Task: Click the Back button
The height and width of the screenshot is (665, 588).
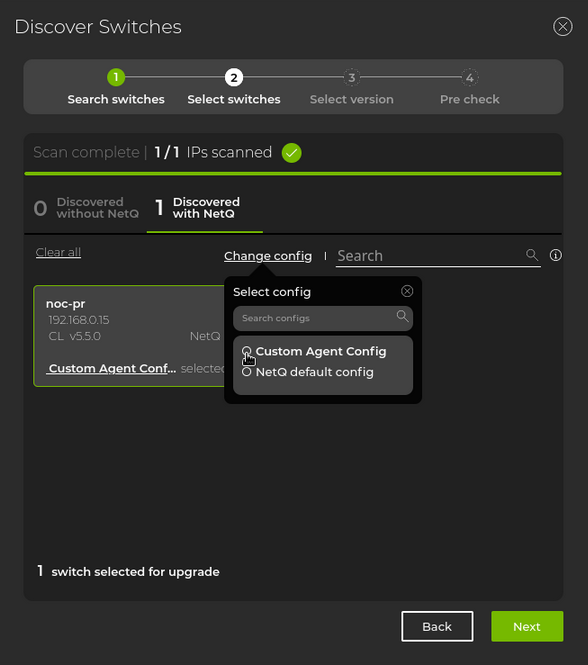Action: (437, 626)
